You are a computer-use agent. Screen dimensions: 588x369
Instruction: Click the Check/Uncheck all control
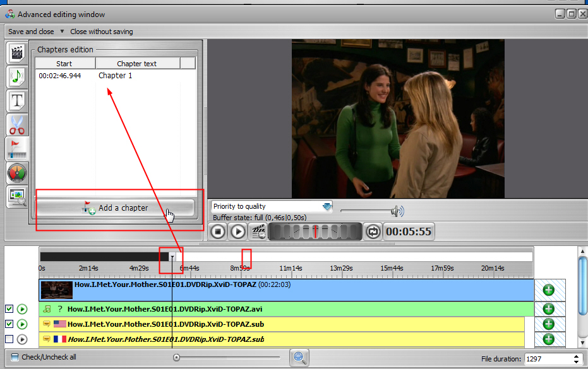click(x=44, y=357)
